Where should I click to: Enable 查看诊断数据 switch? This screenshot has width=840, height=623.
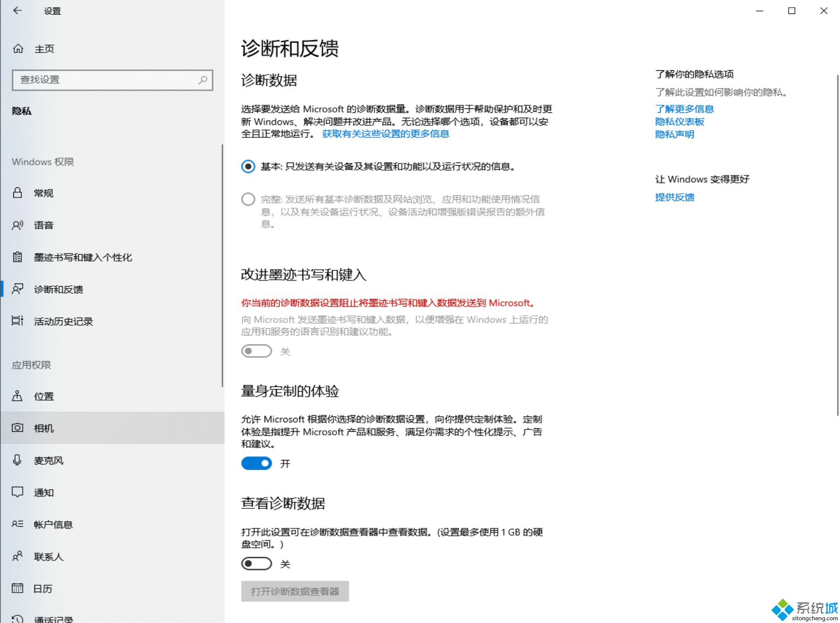pos(256,563)
